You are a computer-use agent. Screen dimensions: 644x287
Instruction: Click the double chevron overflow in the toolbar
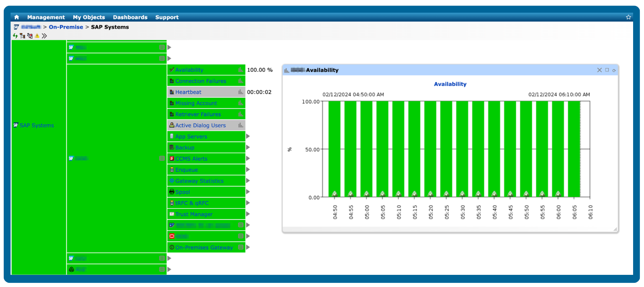click(44, 36)
